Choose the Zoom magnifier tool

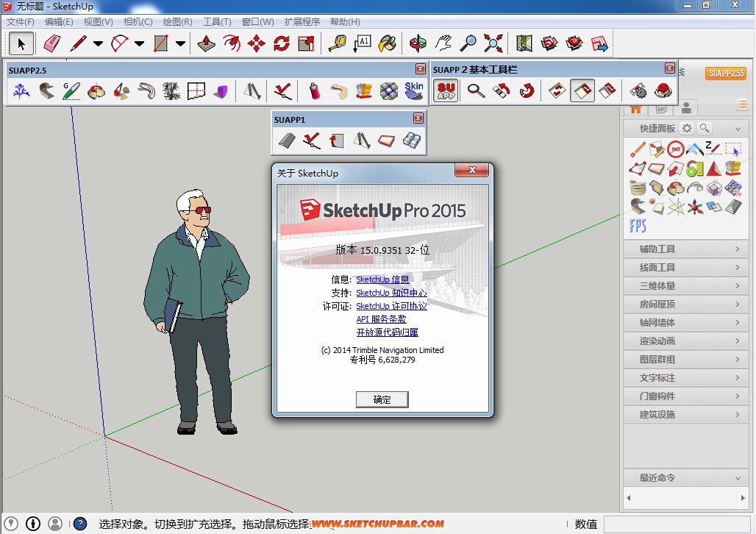tap(468, 43)
